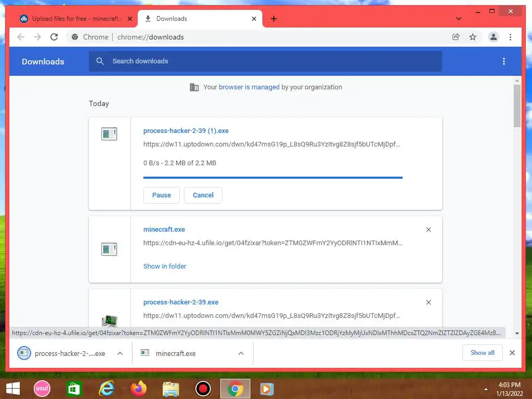Click the scrollbar down arrow

point(517,334)
